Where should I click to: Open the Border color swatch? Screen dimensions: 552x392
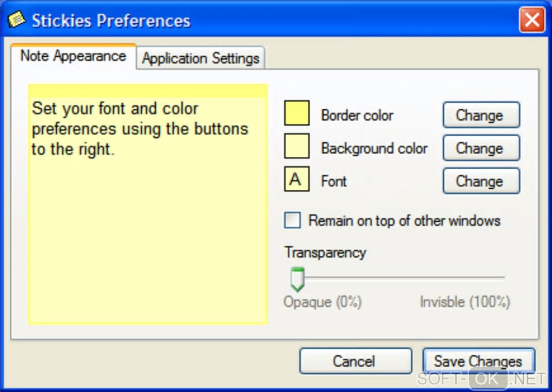(297, 114)
